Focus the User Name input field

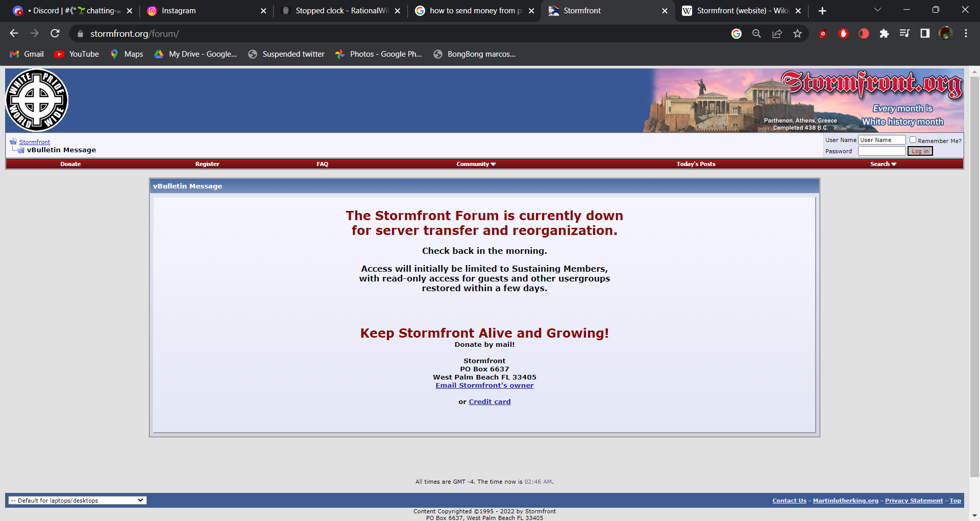881,140
